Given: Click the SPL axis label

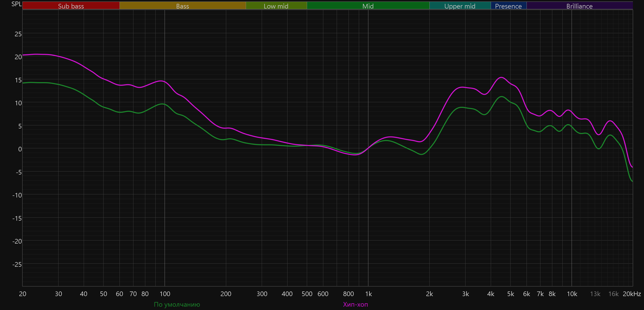Looking at the screenshot, I should (x=16, y=4).
